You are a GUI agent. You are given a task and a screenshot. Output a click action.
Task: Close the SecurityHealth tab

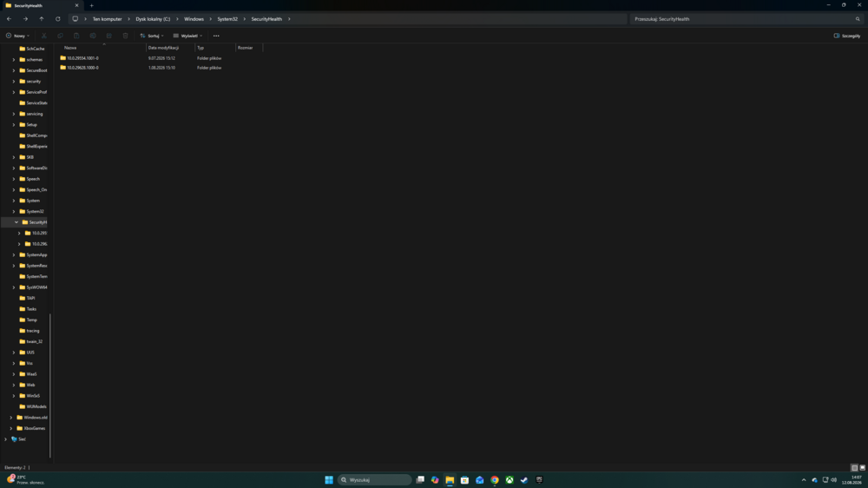tap(77, 5)
